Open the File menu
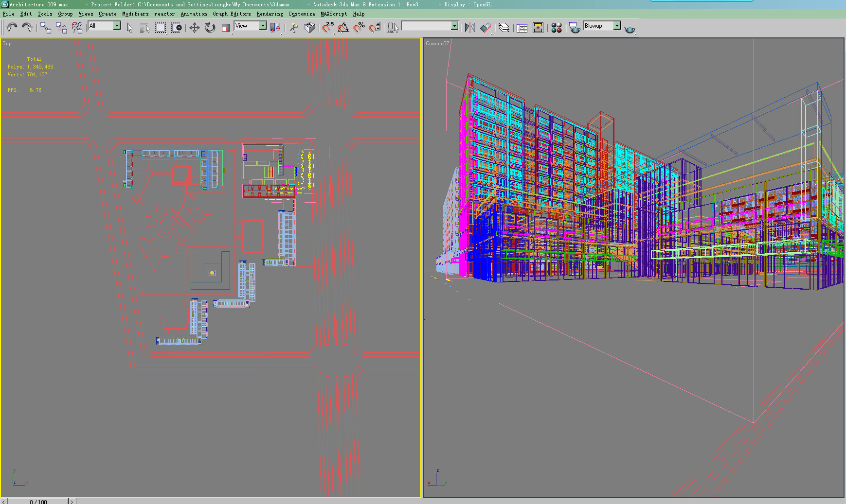This screenshot has height=504, width=846. click(x=8, y=14)
